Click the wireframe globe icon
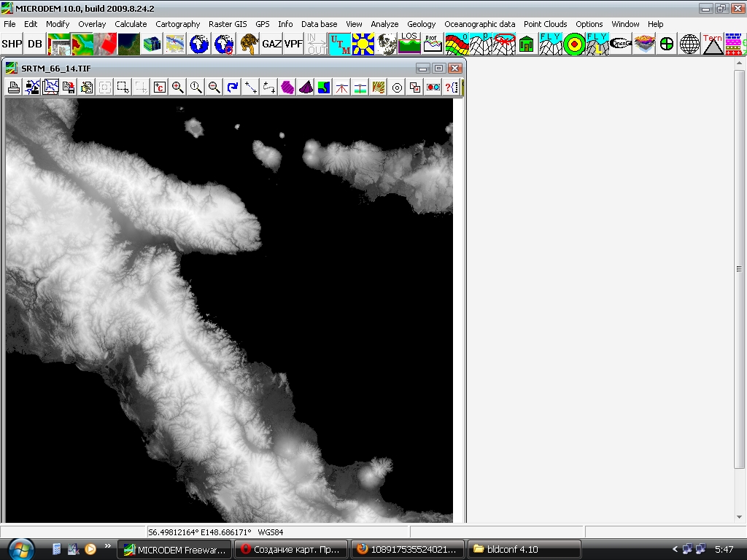Image resolution: width=747 pixels, height=560 pixels. pyautogui.click(x=689, y=44)
